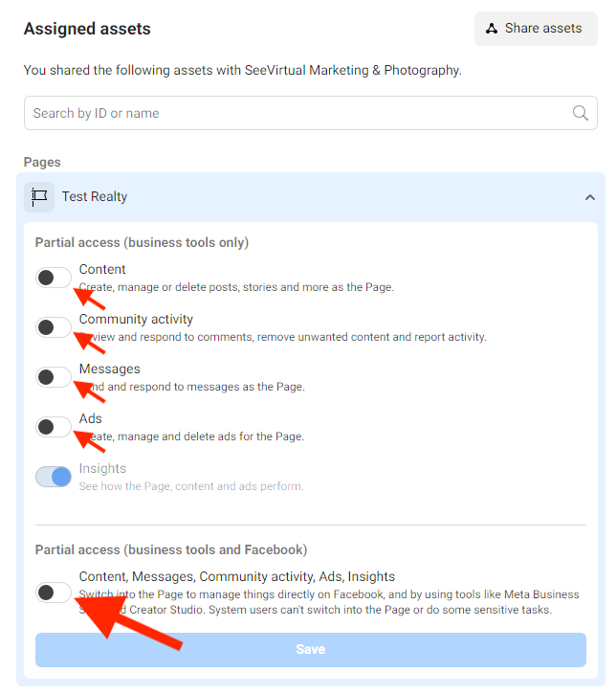616x694 pixels.
Task: Click the share icon beside Share assets
Action: coord(492,29)
